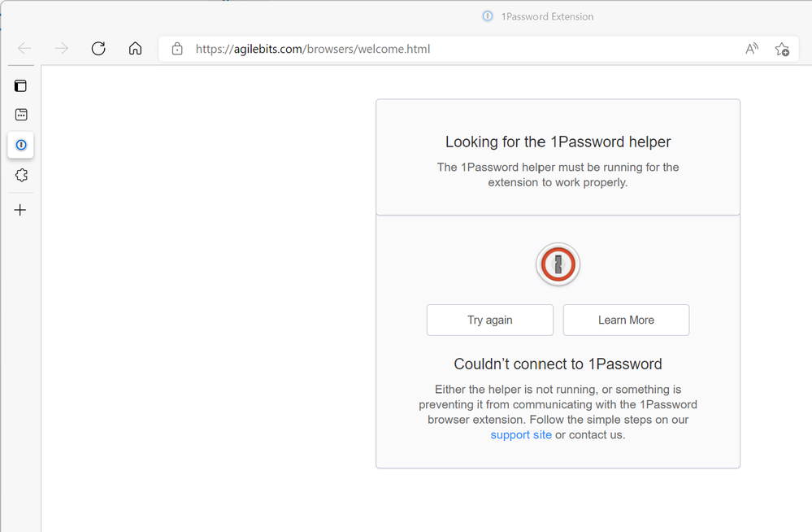812x532 pixels.
Task: Click the Forward navigation arrow
Action: click(x=62, y=49)
